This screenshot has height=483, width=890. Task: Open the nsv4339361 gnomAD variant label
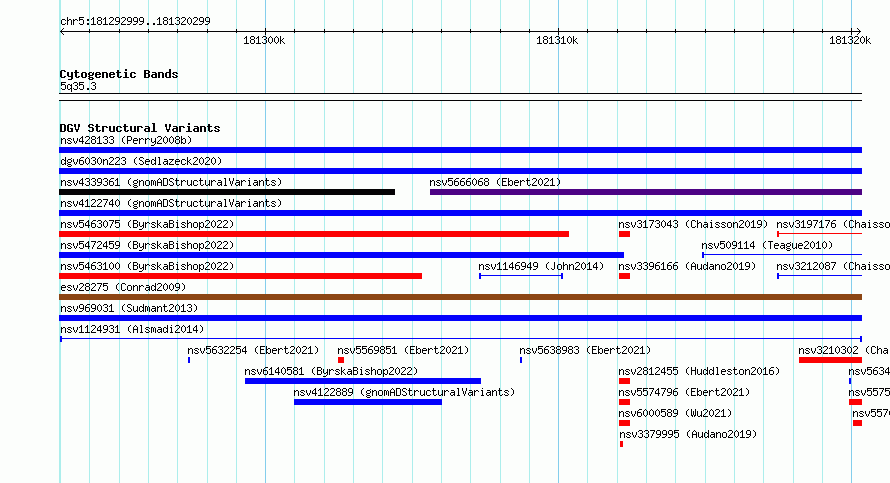coord(171,182)
